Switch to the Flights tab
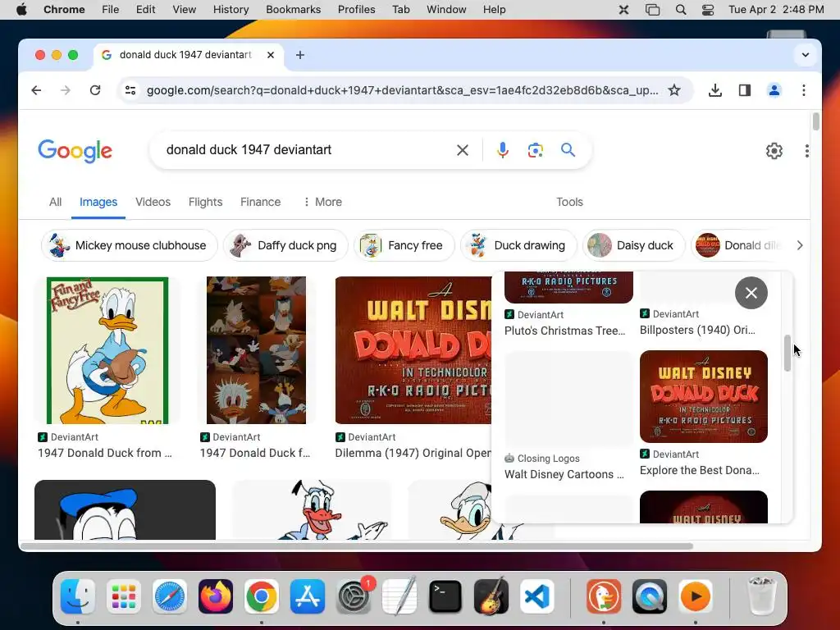The width and height of the screenshot is (840, 630). [x=205, y=202]
